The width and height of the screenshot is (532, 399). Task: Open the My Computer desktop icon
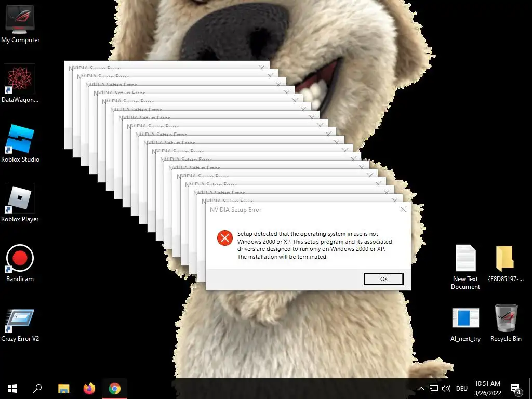20,24
